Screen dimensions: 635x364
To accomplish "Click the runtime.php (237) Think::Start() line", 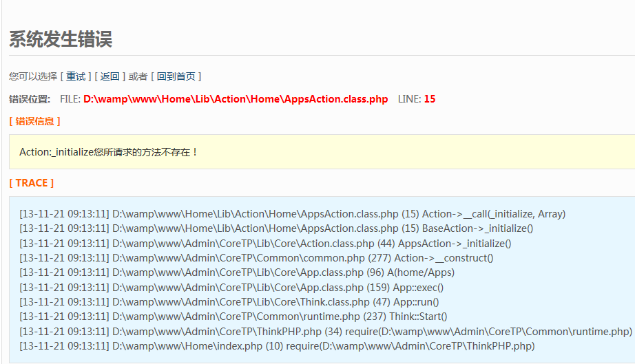I will tap(233, 317).
